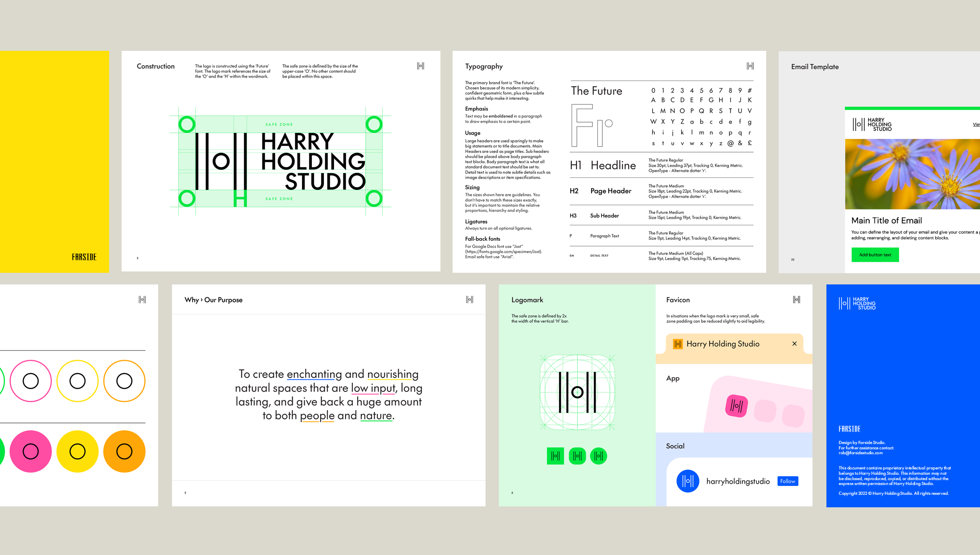Click the black logo mark beside HARRY wordmark
This screenshot has width=980, height=555.
pyautogui.click(x=221, y=161)
